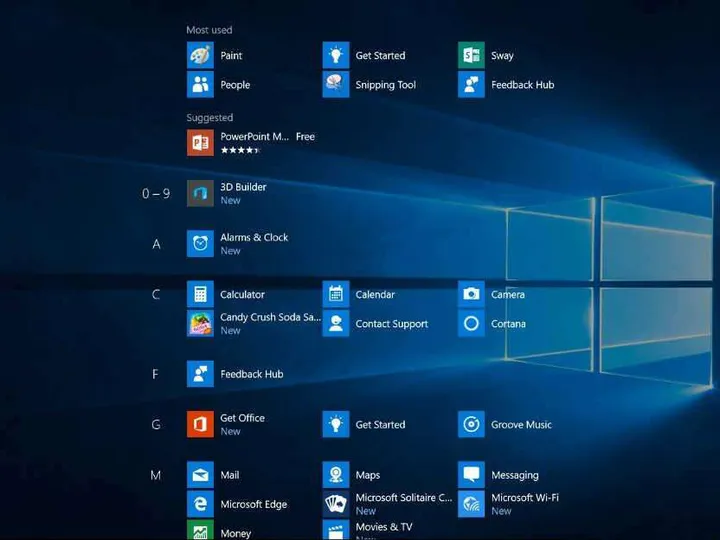Viewport: 720px width, 540px height.
Task: Launch Snipping Tool icon
Action: click(336, 84)
